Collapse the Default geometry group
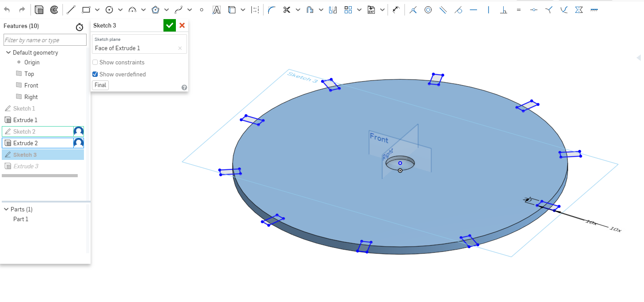Screen dimensions: 644x302 [x=8, y=52]
